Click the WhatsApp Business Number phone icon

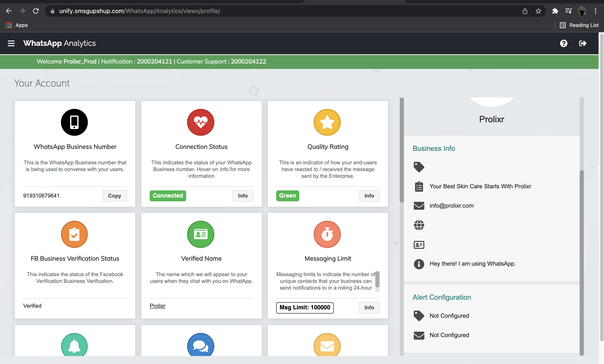pyautogui.click(x=74, y=122)
